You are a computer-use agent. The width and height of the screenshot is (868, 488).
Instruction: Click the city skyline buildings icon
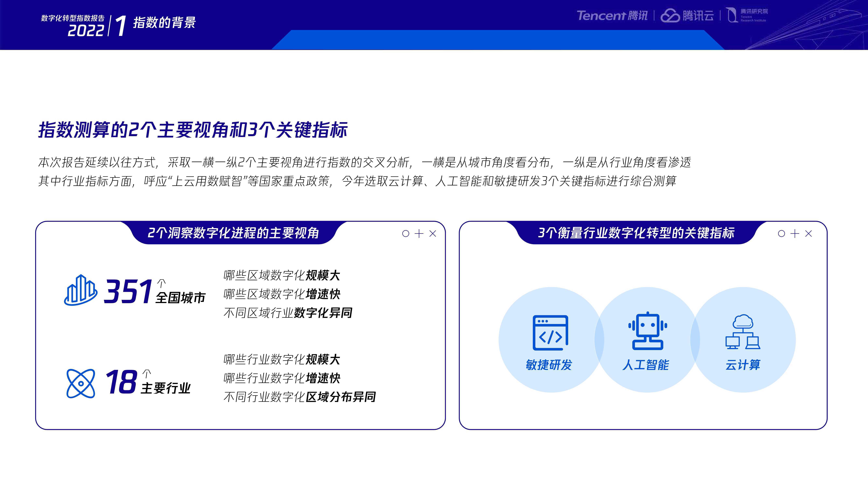[81, 290]
